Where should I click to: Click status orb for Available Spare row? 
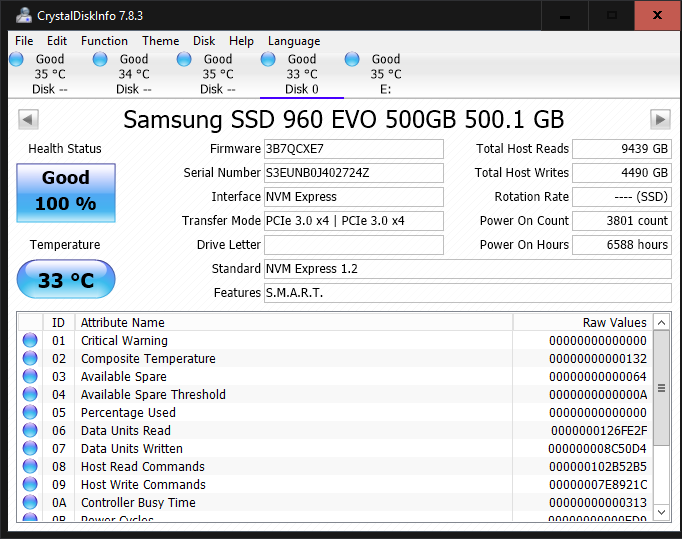click(x=30, y=376)
